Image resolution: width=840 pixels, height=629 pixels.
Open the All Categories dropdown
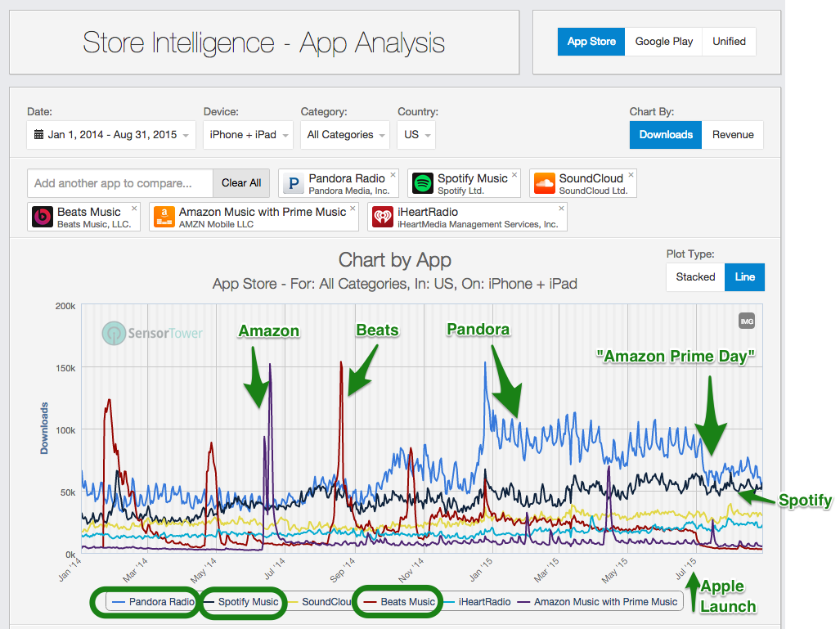point(345,134)
